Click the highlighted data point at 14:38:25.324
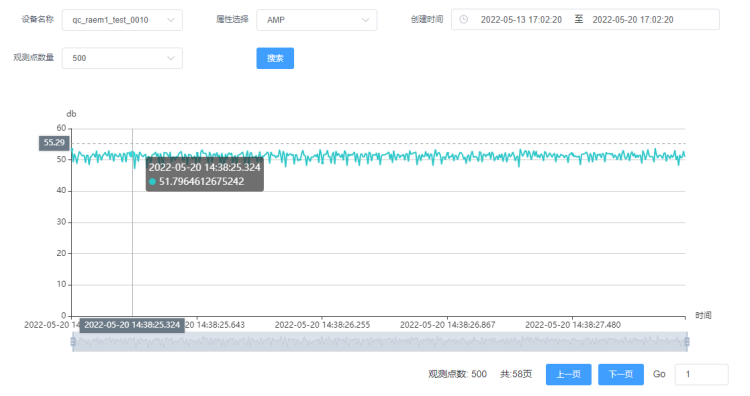Image resolution: width=750 pixels, height=396 pixels. (132, 154)
